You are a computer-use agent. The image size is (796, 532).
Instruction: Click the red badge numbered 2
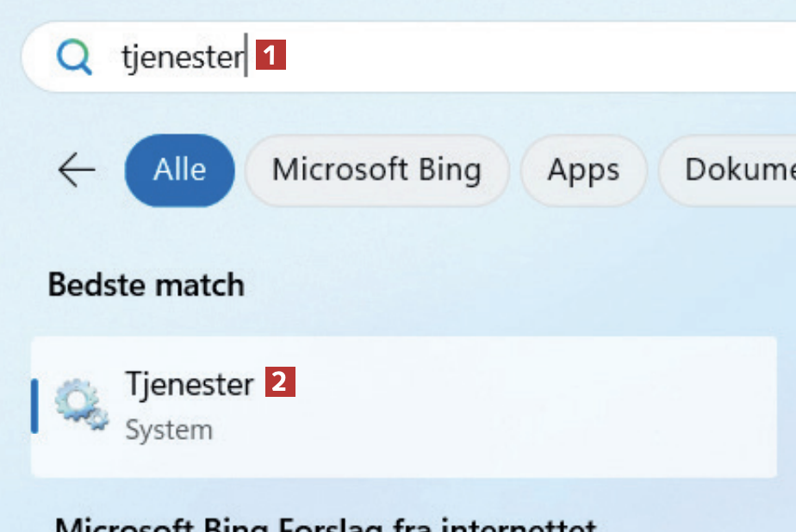[280, 381]
